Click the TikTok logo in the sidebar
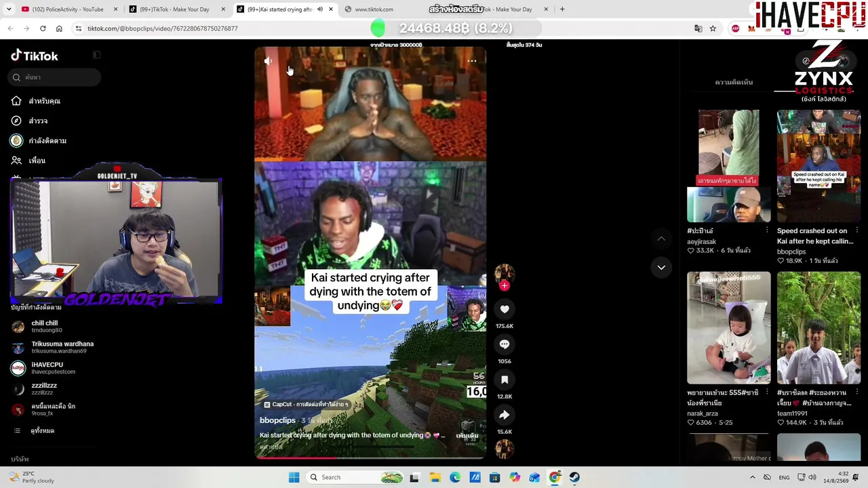The height and width of the screenshot is (488, 868). (35, 56)
